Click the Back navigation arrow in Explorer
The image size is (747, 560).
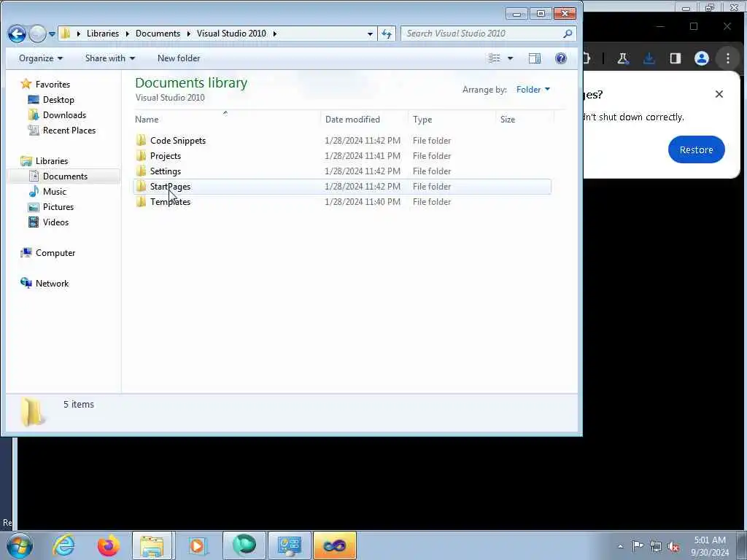point(17,34)
